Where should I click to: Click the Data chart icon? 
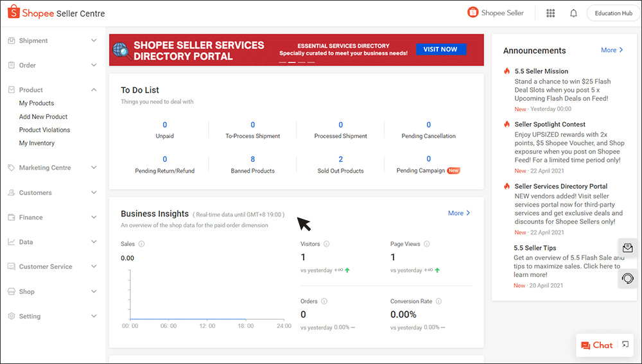click(x=12, y=242)
